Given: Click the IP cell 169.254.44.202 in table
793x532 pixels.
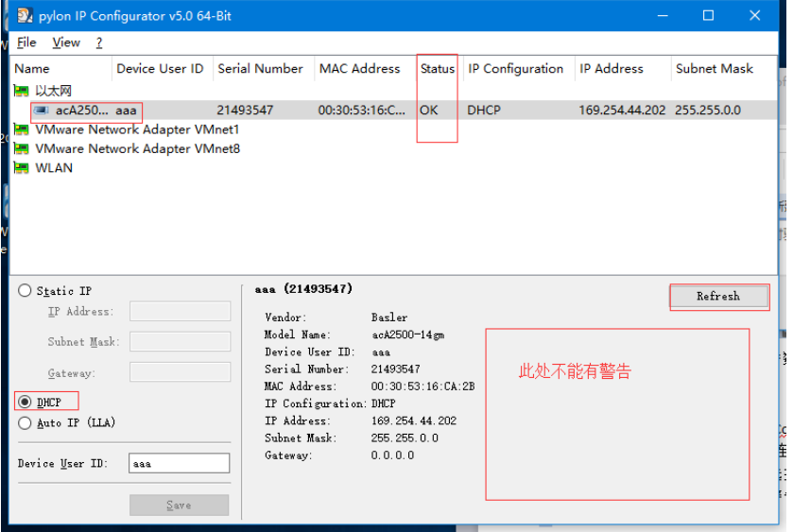Looking at the screenshot, I should [x=622, y=111].
